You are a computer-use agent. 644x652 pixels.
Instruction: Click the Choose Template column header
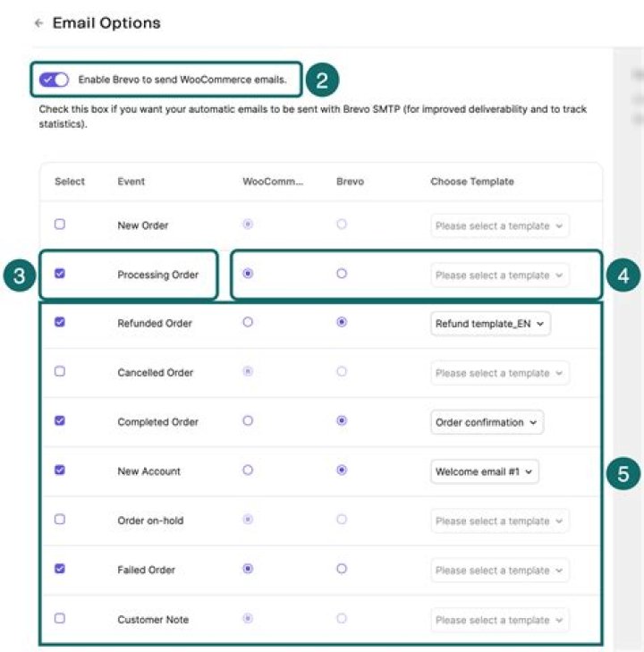pyautogui.click(x=472, y=182)
